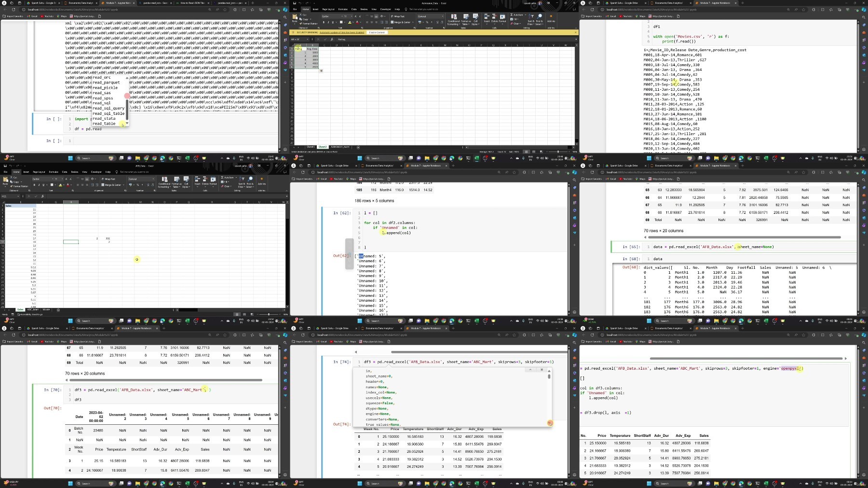Screen dimensions: 868x488
Task: Click Enable Content in the security warning
Action: tap(377, 32)
